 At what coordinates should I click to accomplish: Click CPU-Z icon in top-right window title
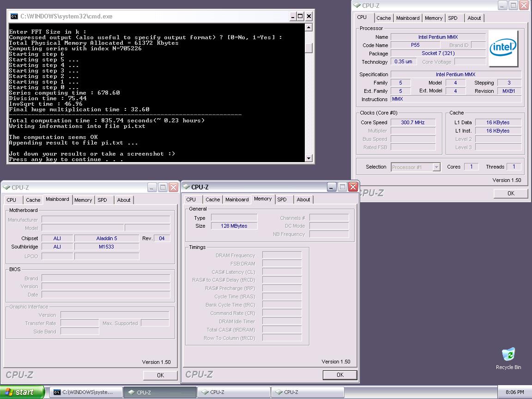pos(357,6)
